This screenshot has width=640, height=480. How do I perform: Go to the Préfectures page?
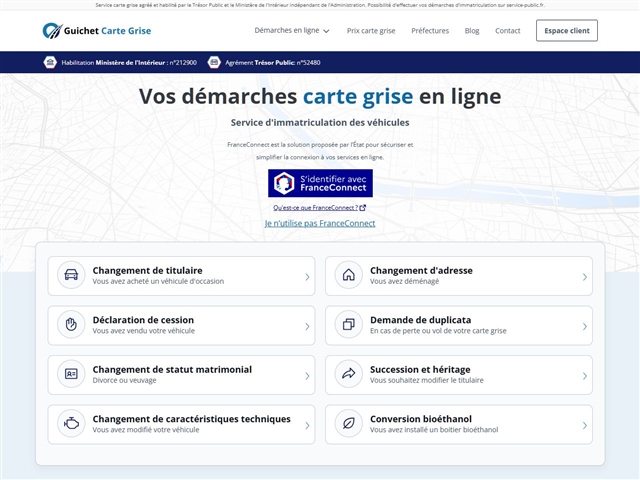click(430, 31)
